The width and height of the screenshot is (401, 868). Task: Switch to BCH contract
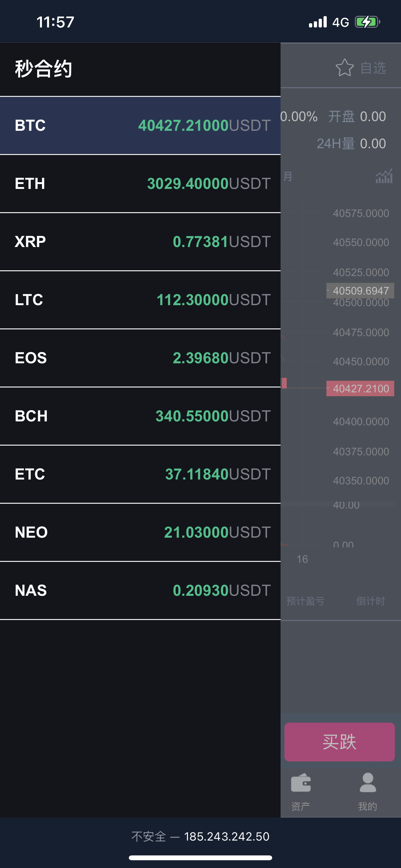pos(140,416)
